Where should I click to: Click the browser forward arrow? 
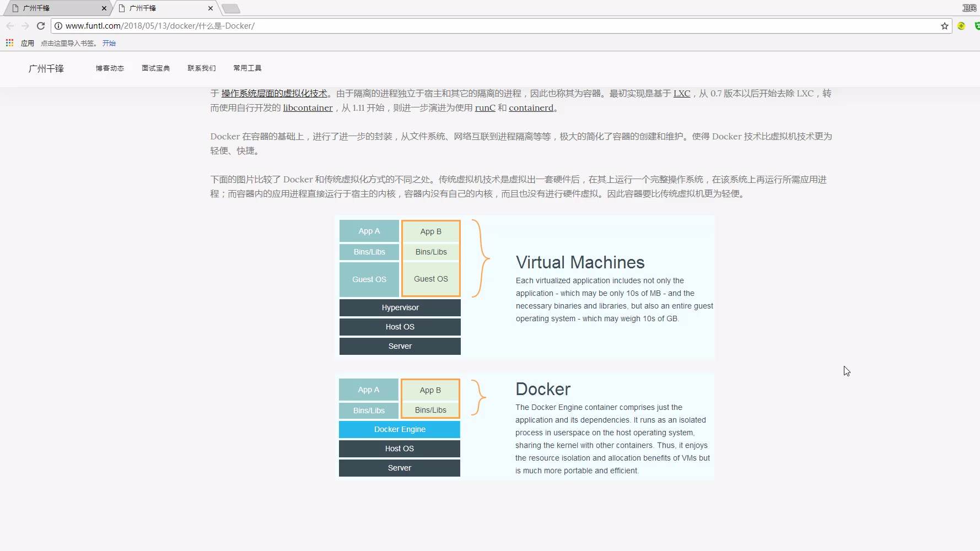point(25,26)
